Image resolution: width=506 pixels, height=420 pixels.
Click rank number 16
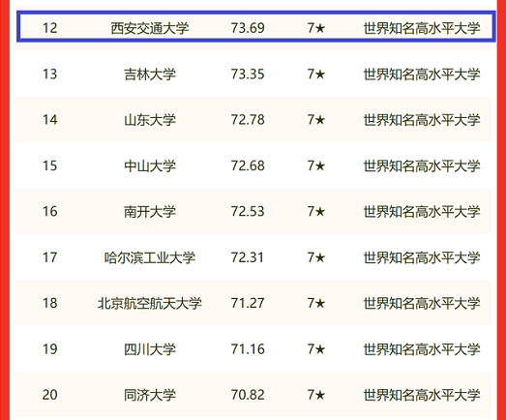(50, 212)
